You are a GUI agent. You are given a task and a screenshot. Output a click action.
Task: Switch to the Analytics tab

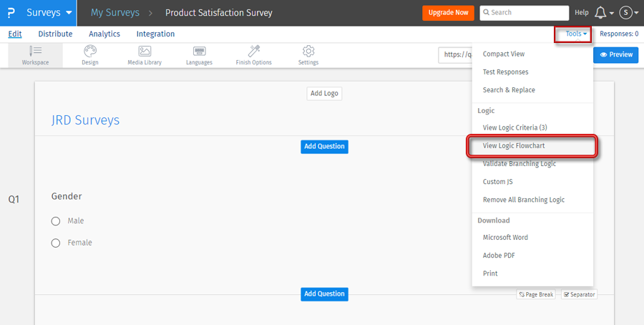[x=104, y=34]
